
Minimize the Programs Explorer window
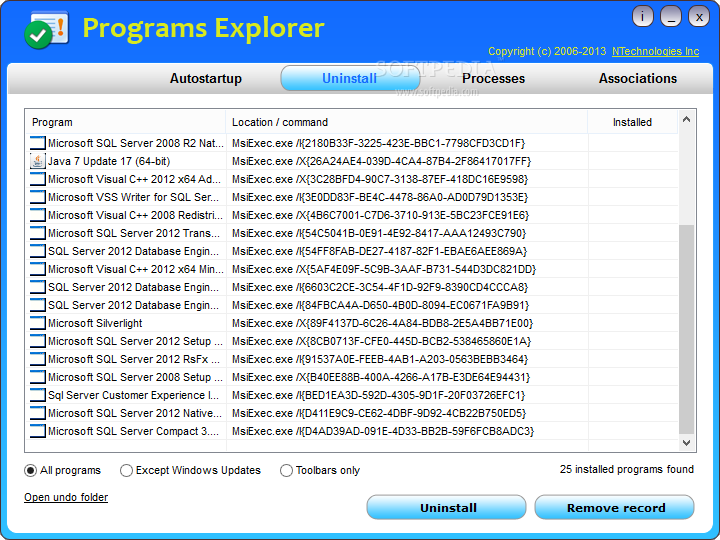click(x=671, y=17)
